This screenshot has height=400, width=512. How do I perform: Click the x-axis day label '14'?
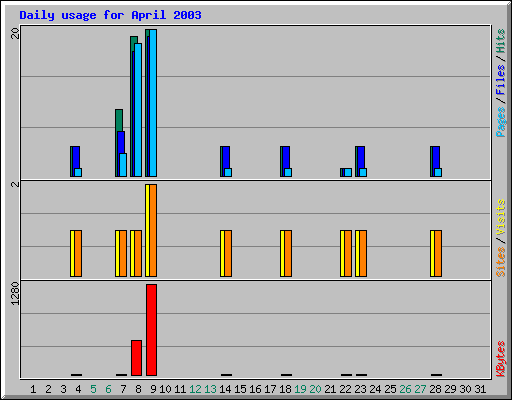(x=225, y=389)
